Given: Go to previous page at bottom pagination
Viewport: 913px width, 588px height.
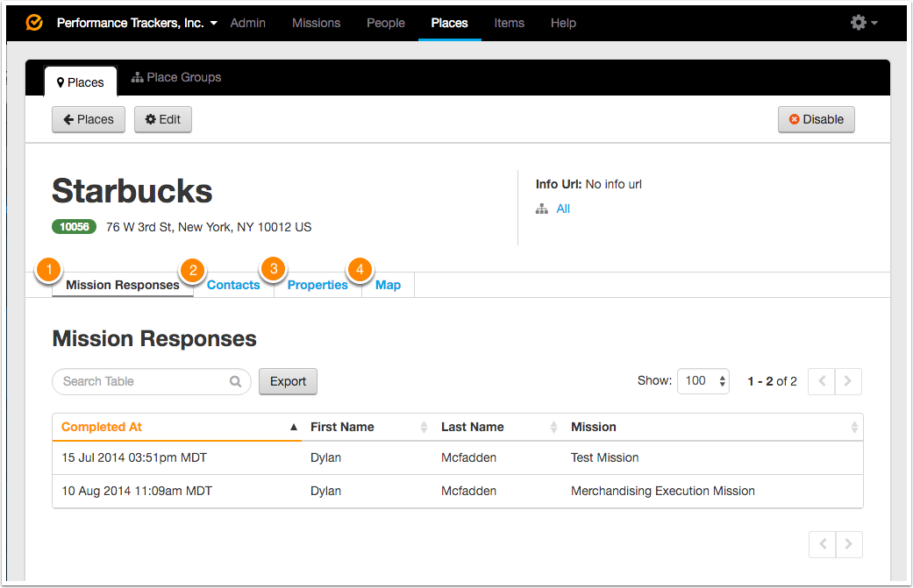Looking at the screenshot, I should tap(822, 544).
